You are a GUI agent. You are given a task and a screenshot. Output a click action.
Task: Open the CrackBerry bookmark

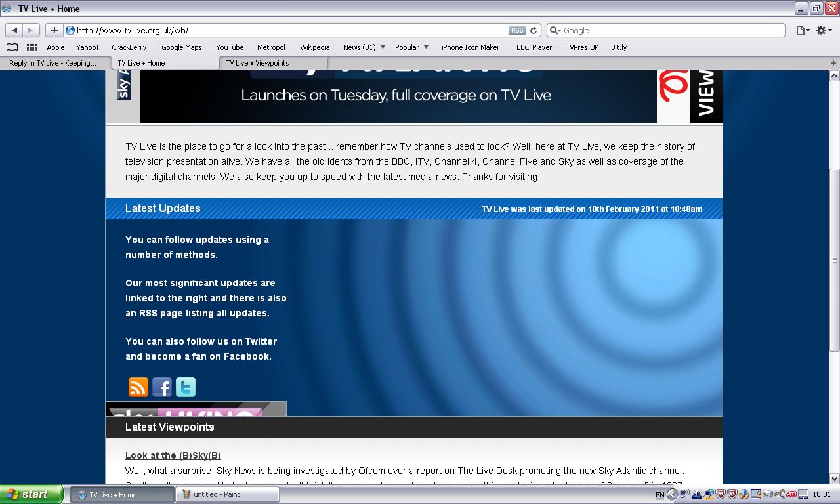tap(129, 47)
